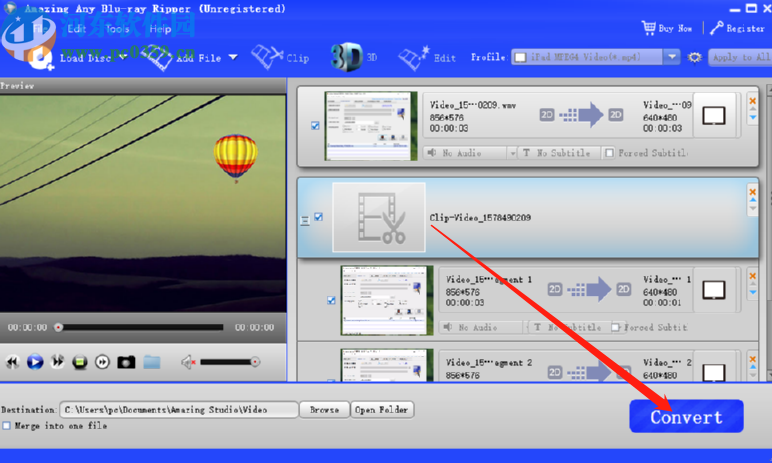Select Clip-Video_1578490209 title text
This screenshot has width=772, height=463.
(x=480, y=218)
